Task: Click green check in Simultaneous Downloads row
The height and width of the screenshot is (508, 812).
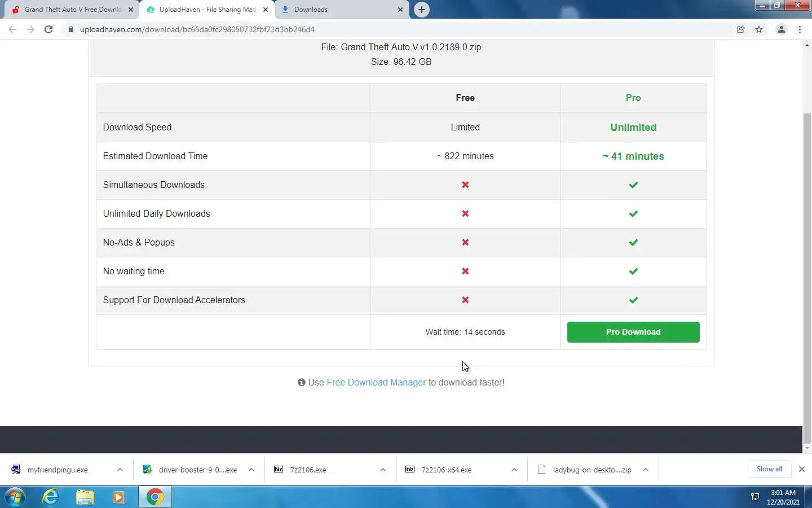Action: [x=633, y=185]
